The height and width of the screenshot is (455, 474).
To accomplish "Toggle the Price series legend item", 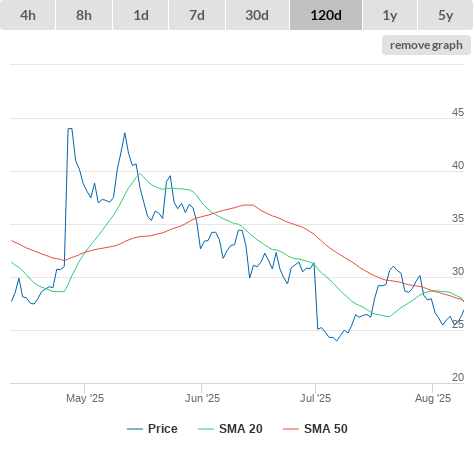I will tap(152, 429).
